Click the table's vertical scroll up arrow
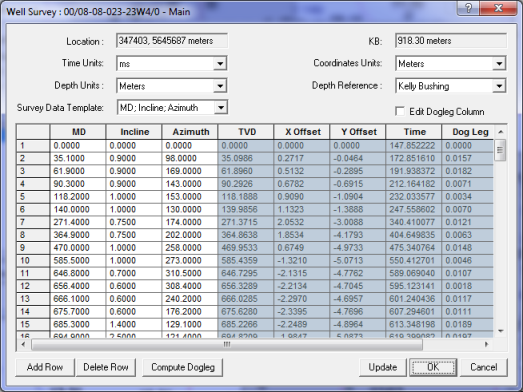The width and height of the screenshot is (523, 392). point(500,132)
